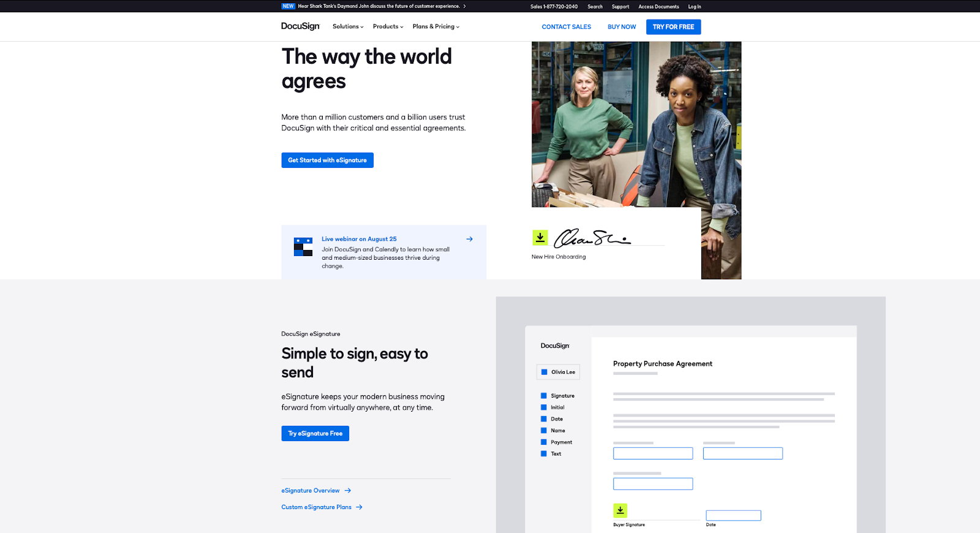Open Support in top bar

(x=620, y=7)
